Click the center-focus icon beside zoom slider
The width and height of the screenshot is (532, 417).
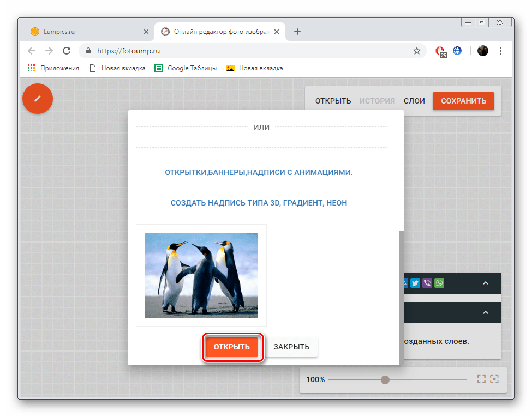[494, 379]
